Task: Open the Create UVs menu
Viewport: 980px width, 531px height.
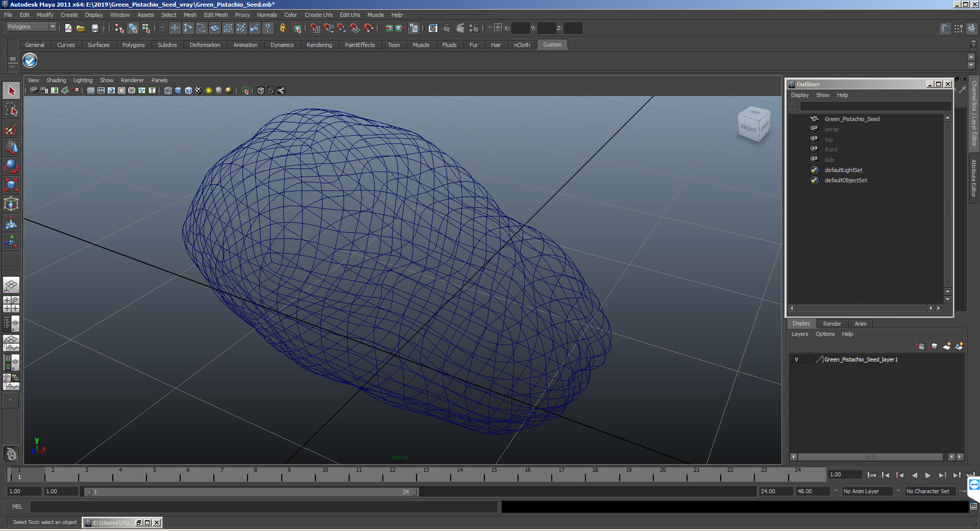Action: (x=318, y=15)
